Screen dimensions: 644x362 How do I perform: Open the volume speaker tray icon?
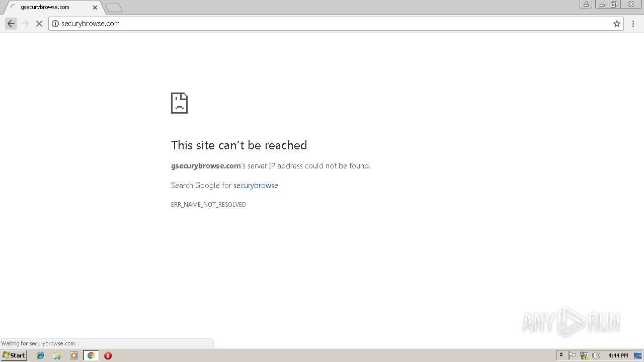(x=596, y=355)
